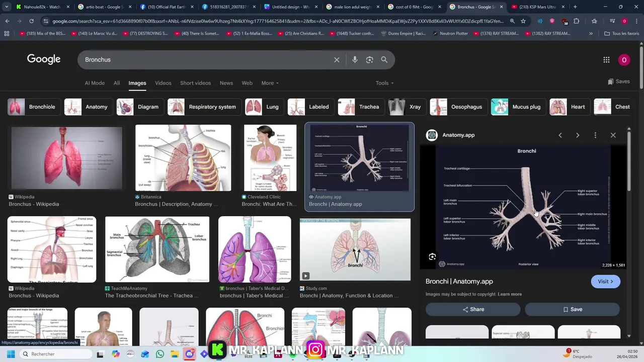
Task: Switch to the All results tab
Action: (117, 83)
